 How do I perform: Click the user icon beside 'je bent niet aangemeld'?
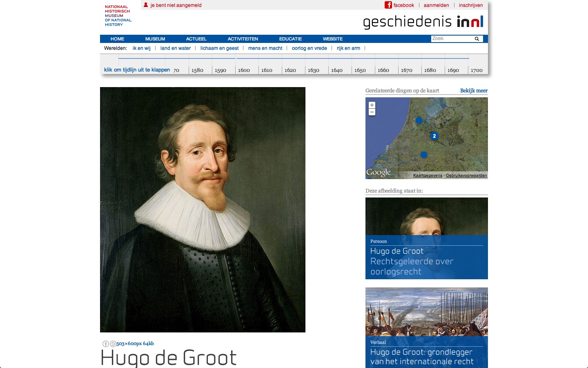pos(146,5)
